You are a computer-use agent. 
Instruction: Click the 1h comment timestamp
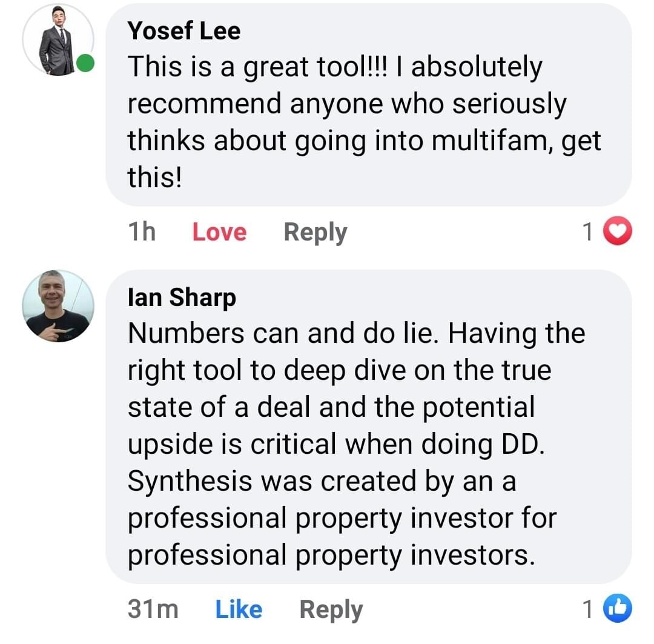point(142,232)
